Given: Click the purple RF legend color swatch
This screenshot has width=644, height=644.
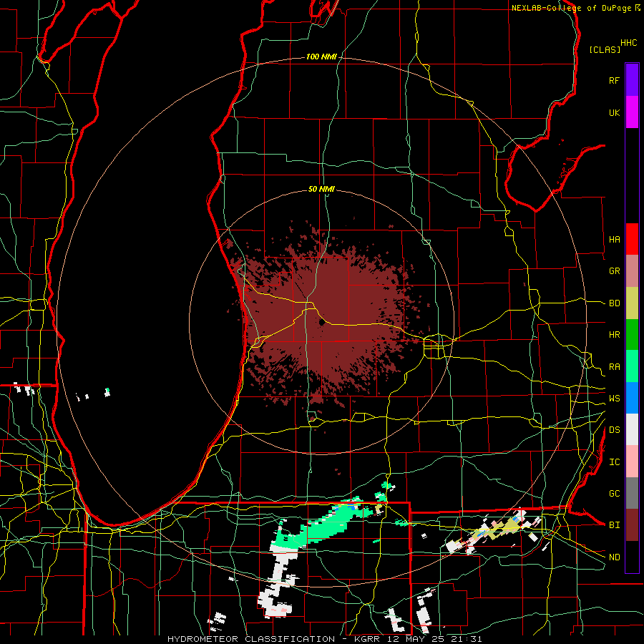Looking at the screenshot, I should coord(632,80).
